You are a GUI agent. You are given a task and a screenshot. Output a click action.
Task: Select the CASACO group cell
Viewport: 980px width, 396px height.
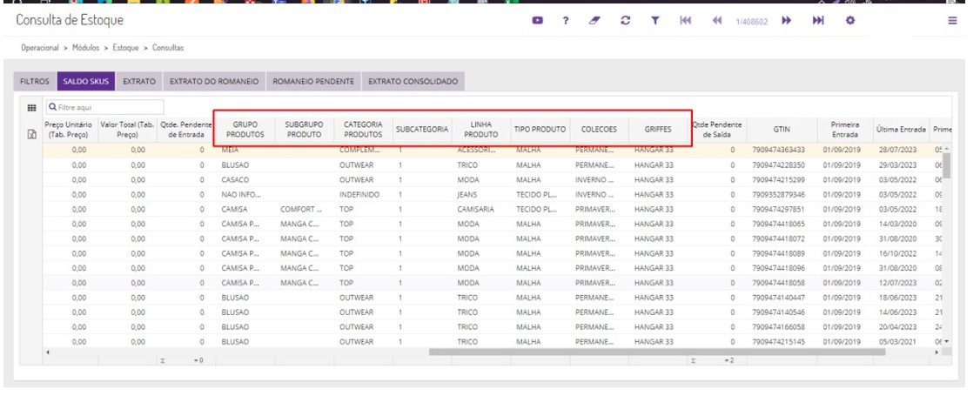pyautogui.click(x=245, y=179)
